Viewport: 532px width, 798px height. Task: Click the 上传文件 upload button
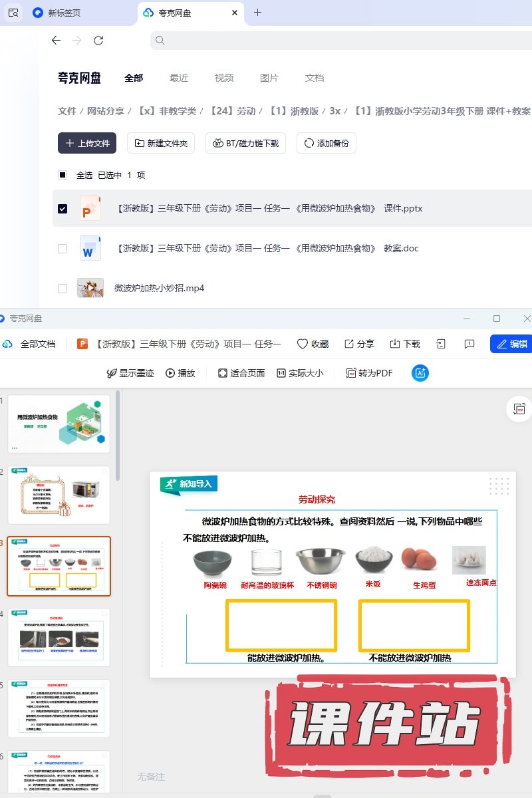click(87, 143)
